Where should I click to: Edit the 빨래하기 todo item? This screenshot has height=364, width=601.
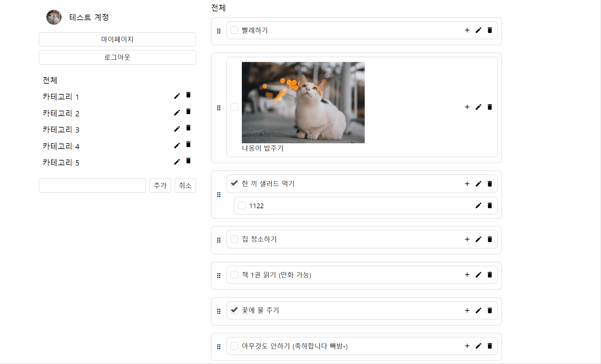[478, 30]
